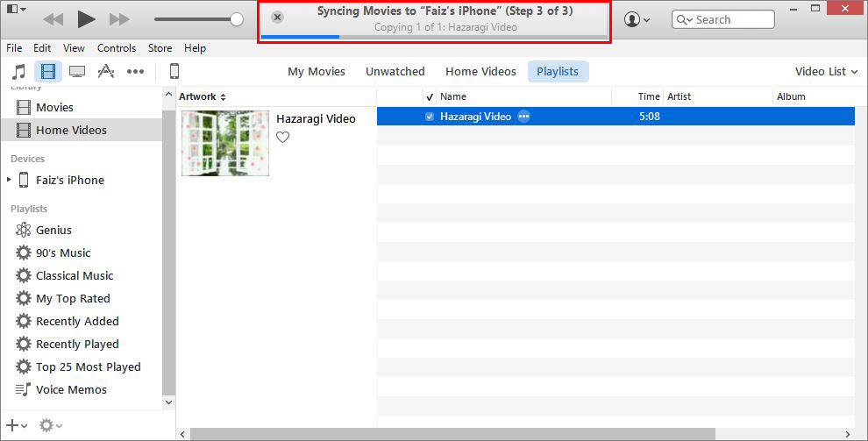
Task: Select the Movies filmstrip icon
Action: click(x=48, y=71)
